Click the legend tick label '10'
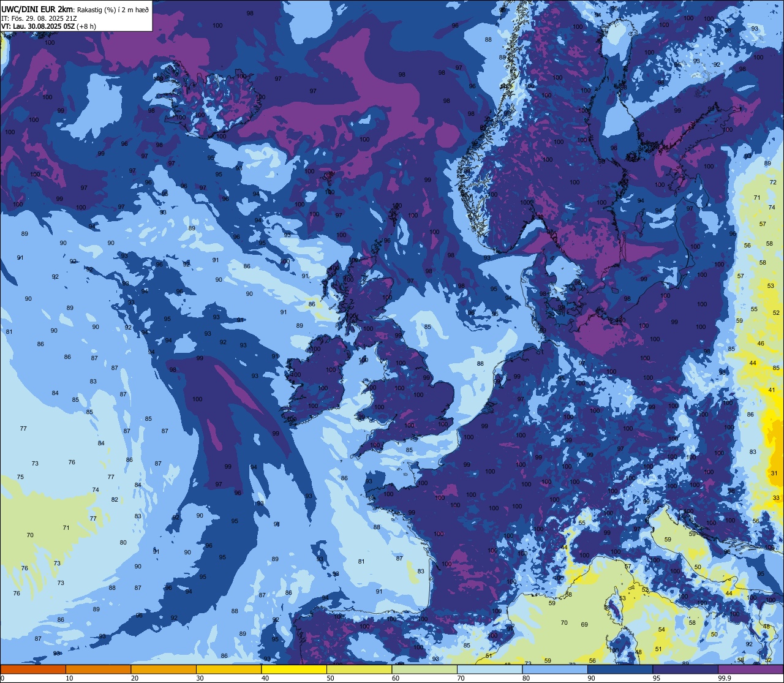This screenshot has height=683, width=784. pyautogui.click(x=69, y=678)
